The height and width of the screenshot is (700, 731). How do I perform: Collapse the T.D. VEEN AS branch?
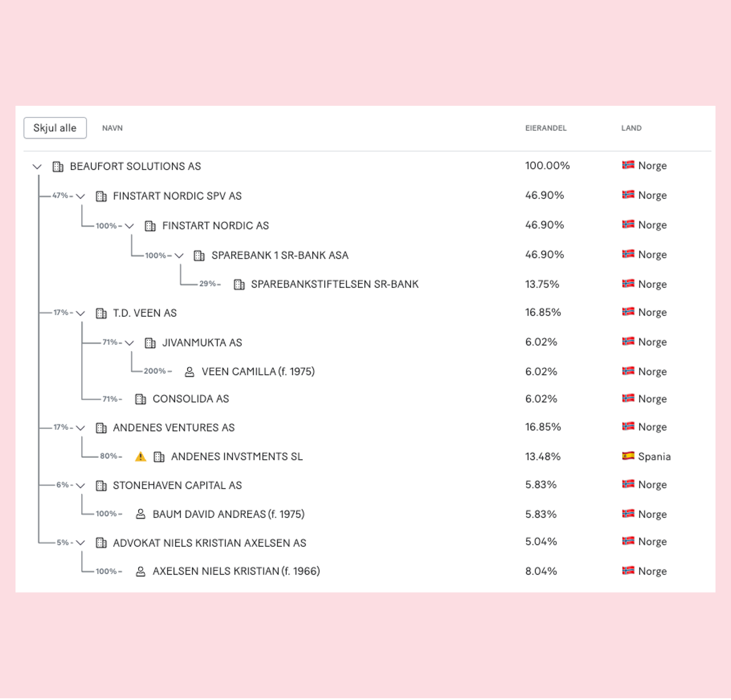[x=80, y=313]
